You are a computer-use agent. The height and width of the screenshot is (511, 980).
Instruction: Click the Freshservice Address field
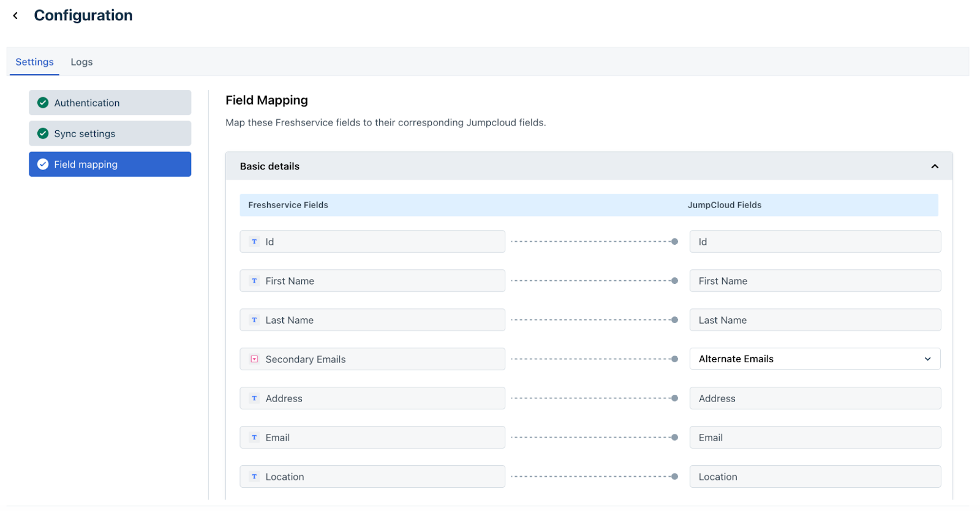coord(372,398)
